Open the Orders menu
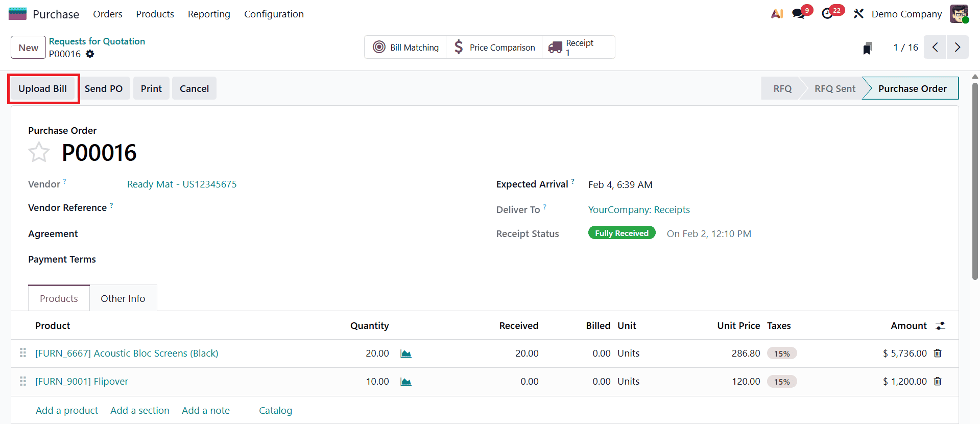 point(107,14)
